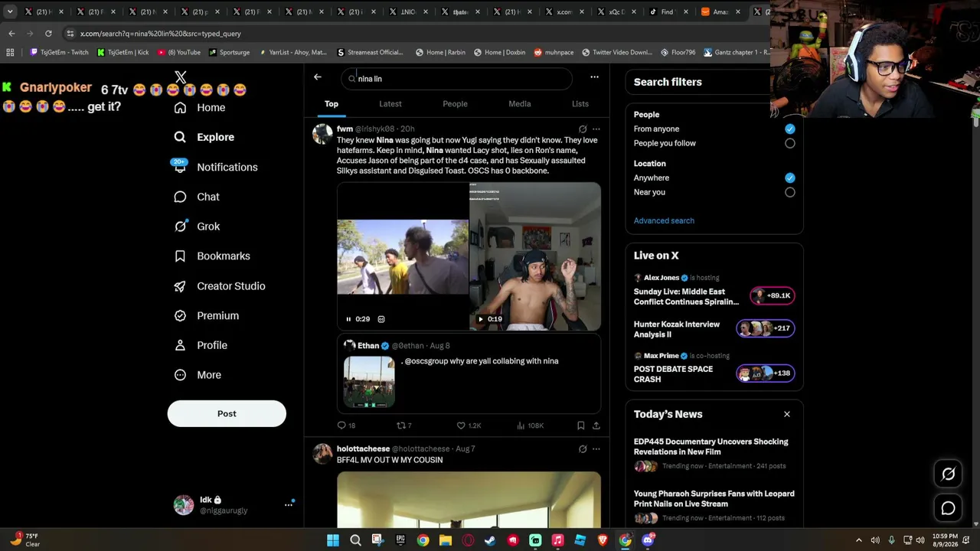Reply to fwm's post with 18 replies
Screen dimensions: 980x551
[347, 425]
